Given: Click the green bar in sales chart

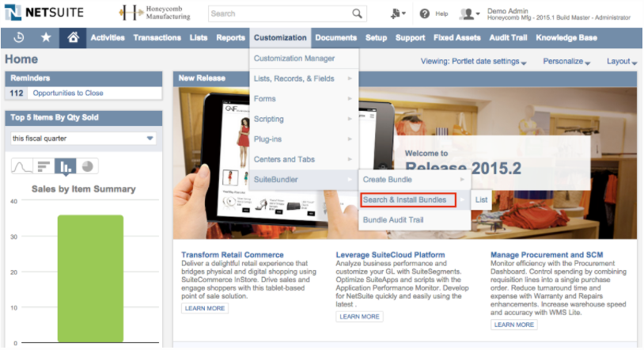Looking at the screenshot, I should 90,278.
